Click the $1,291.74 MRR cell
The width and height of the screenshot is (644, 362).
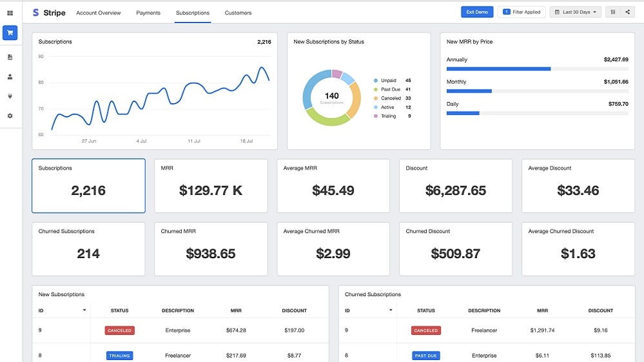543,330
